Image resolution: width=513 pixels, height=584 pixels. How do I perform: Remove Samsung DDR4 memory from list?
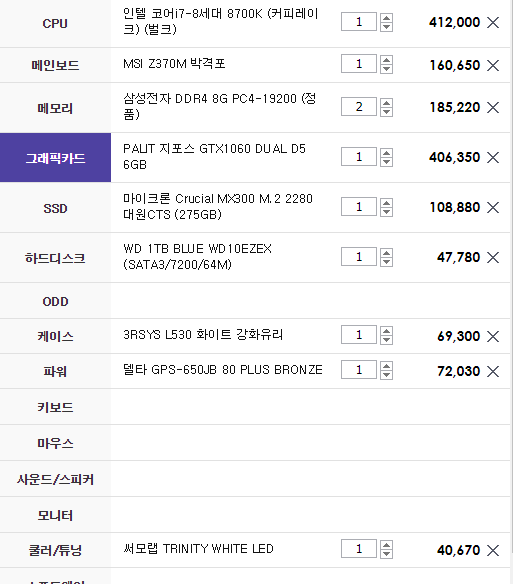point(493,108)
